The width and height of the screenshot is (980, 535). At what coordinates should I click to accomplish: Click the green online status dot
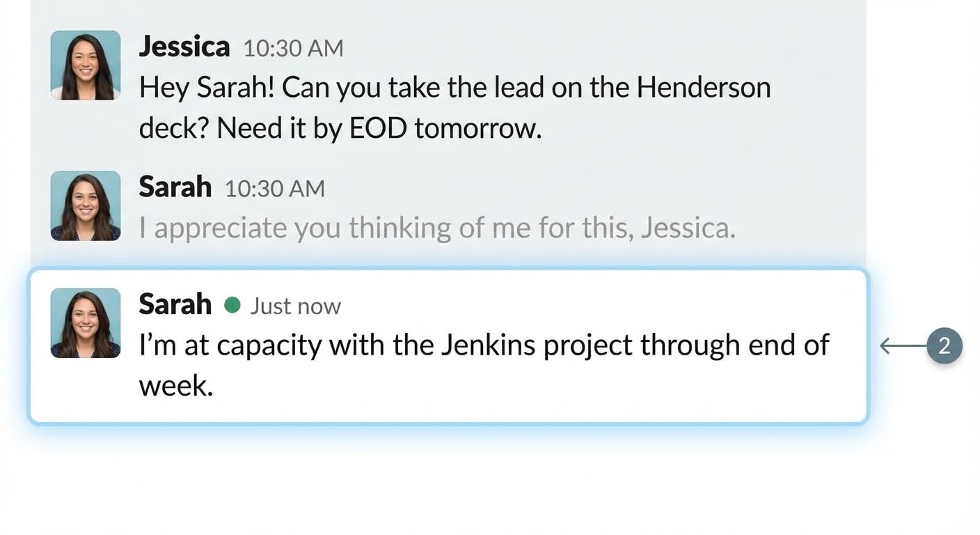tap(232, 305)
